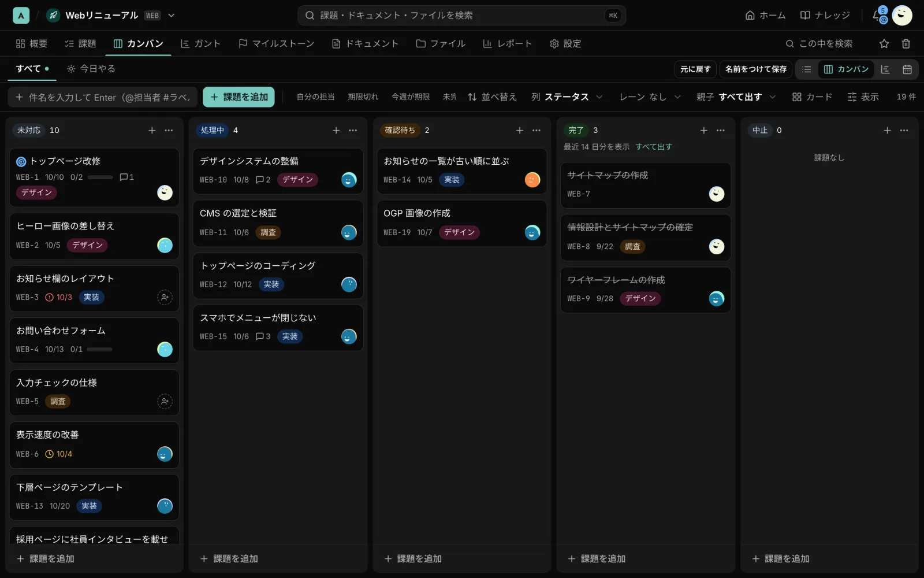Click the green 課題を追加 button
The image size is (924, 578).
239,97
